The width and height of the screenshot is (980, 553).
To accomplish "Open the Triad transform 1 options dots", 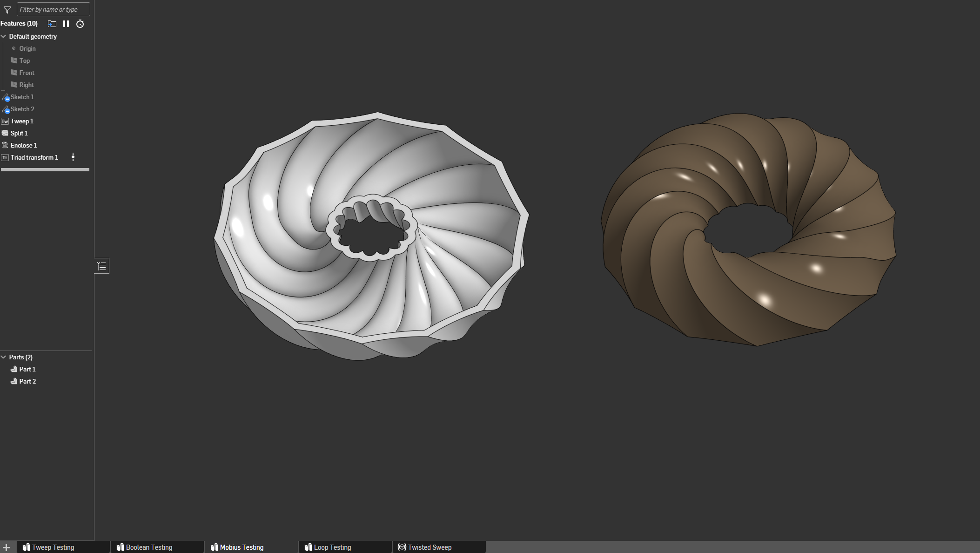I will click(73, 157).
